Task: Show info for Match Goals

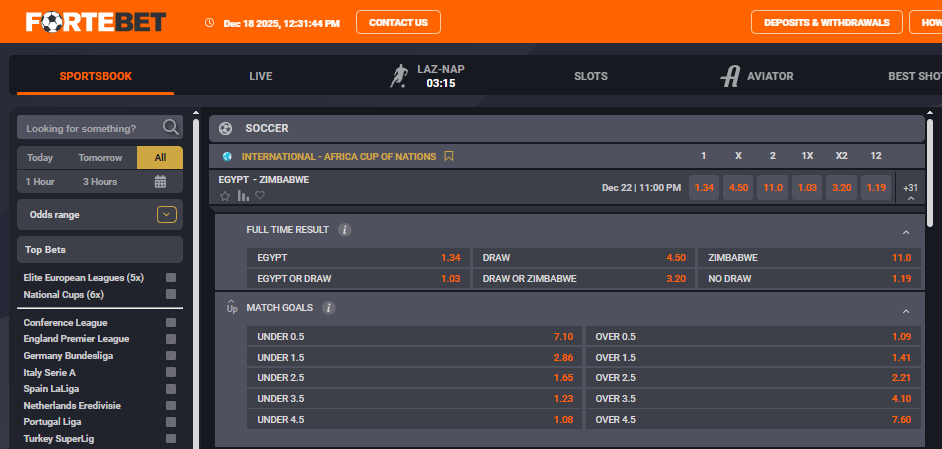Action: 328,308
